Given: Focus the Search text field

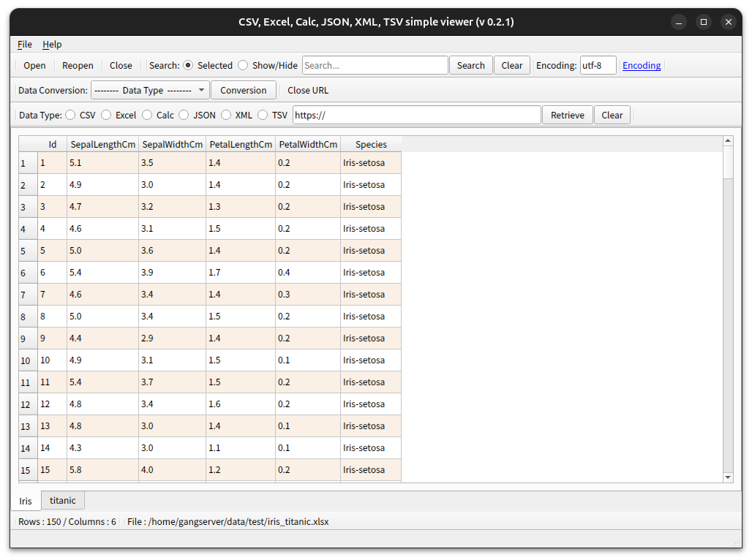Looking at the screenshot, I should [375, 65].
